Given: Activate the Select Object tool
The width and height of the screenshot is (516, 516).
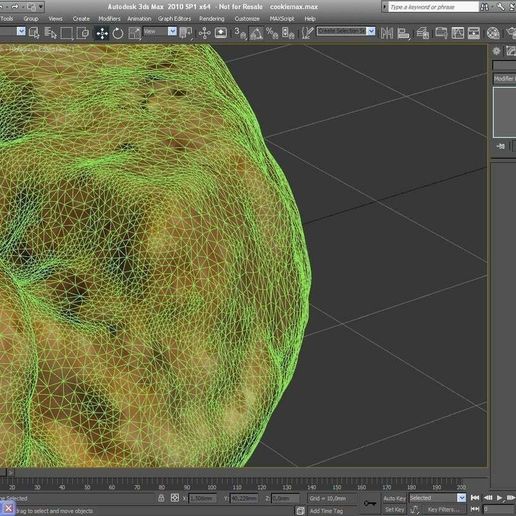Looking at the screenshot, I should tap(34, 33).
